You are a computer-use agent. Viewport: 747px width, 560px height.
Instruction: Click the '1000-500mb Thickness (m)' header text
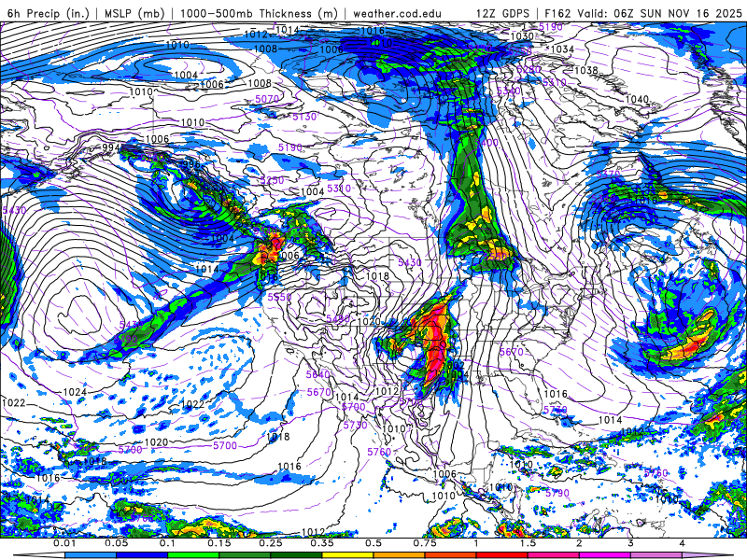pos(258,13)
